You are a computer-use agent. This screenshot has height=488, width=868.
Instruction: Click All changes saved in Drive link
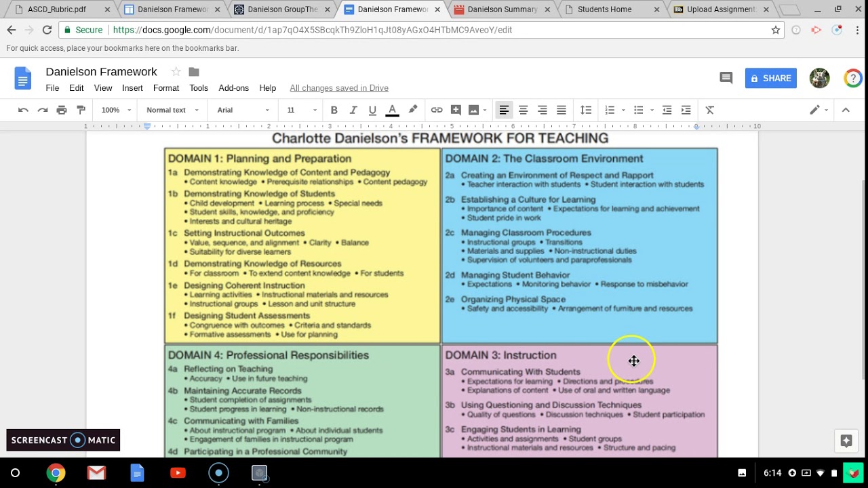339,88
